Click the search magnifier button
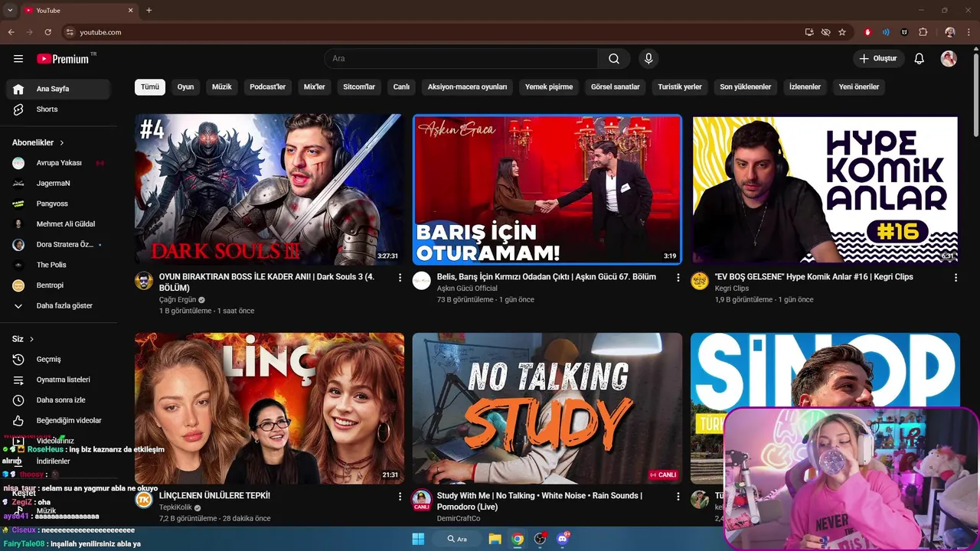The image size is (980, 551). pyautogui.click(x=614, y=59)
